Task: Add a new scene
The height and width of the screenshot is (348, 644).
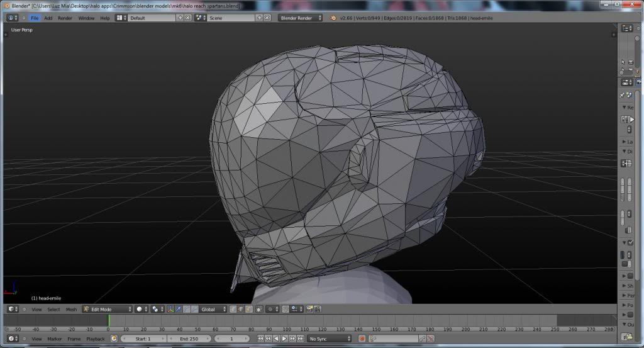Action: pyautogui.click(x=259, y=18)
